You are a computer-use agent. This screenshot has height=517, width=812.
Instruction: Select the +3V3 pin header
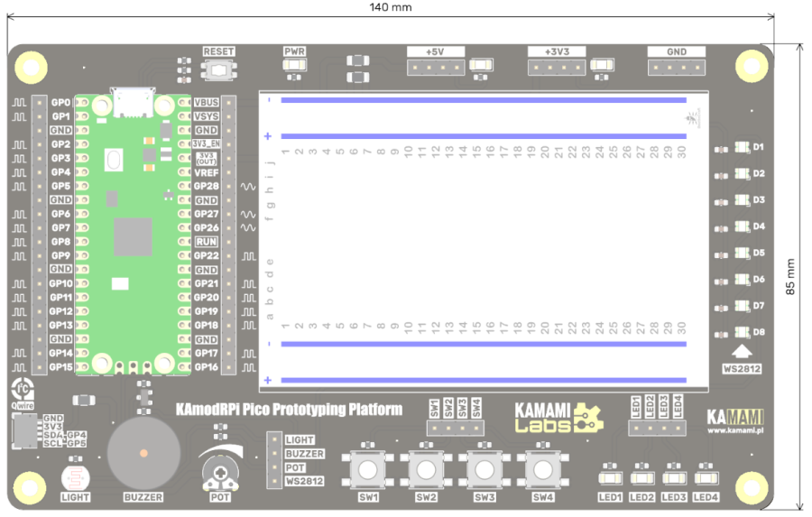(x=556, y=68)
